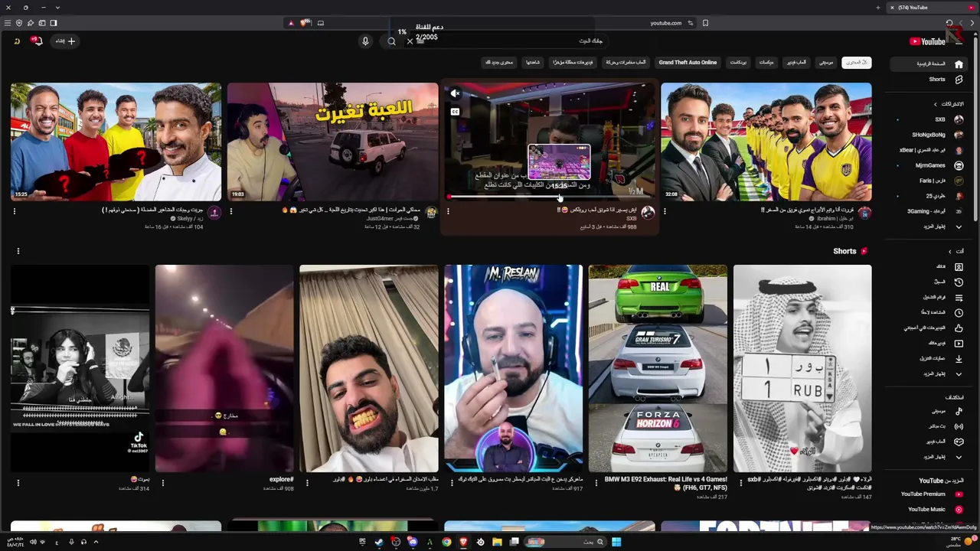Viewport: 980px width, 551px height.
Task: Open options menu for the 19:03 video
Action: 230,211
